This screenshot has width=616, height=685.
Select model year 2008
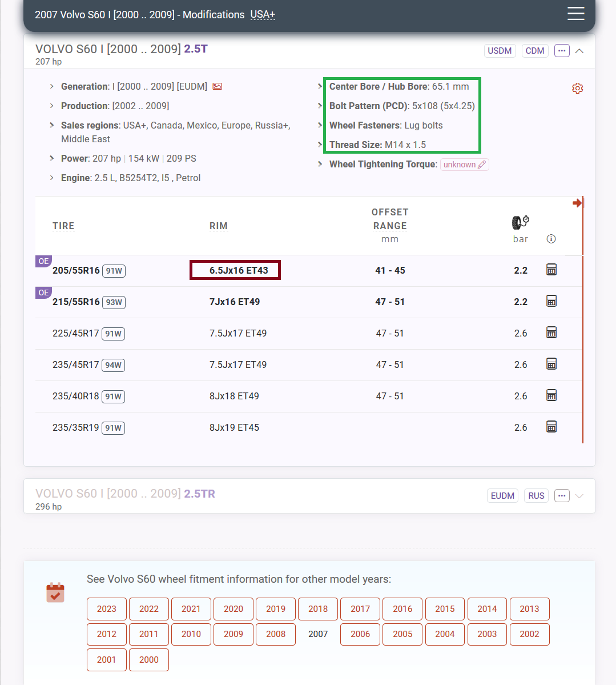276,634
